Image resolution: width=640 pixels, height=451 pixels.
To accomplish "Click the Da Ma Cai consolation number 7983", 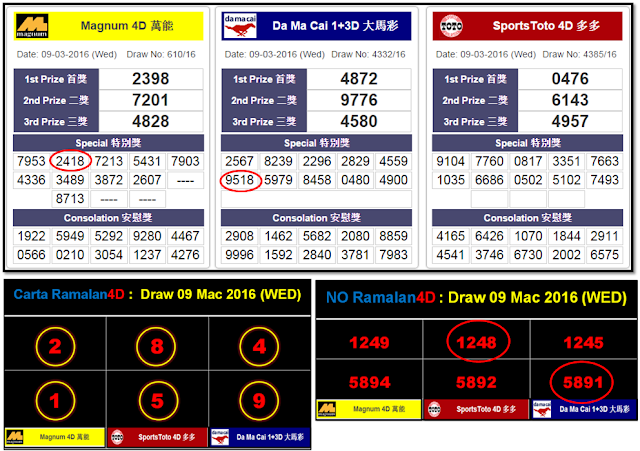I will (393, 255).
